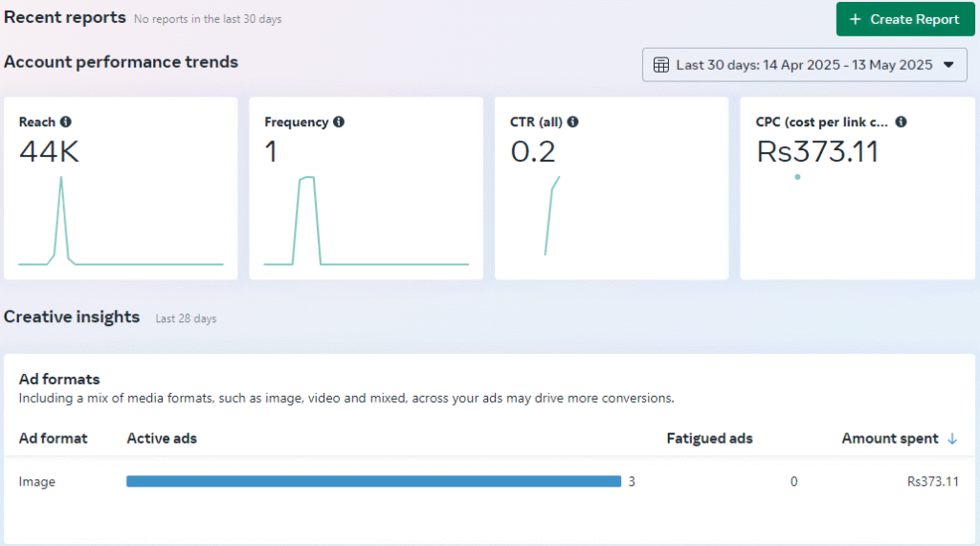980x546 pixels.
Task: Click the Active ads column header
Action: click(162, 439)
